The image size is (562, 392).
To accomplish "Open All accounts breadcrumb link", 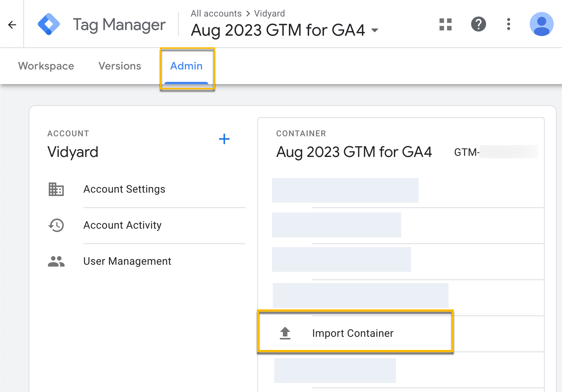I will [x=216, y=14].
